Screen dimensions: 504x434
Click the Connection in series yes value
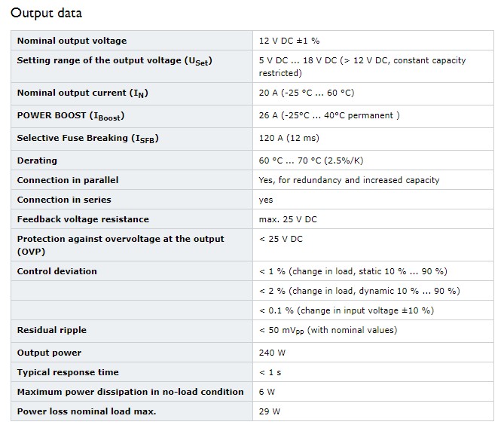(266, 200)
